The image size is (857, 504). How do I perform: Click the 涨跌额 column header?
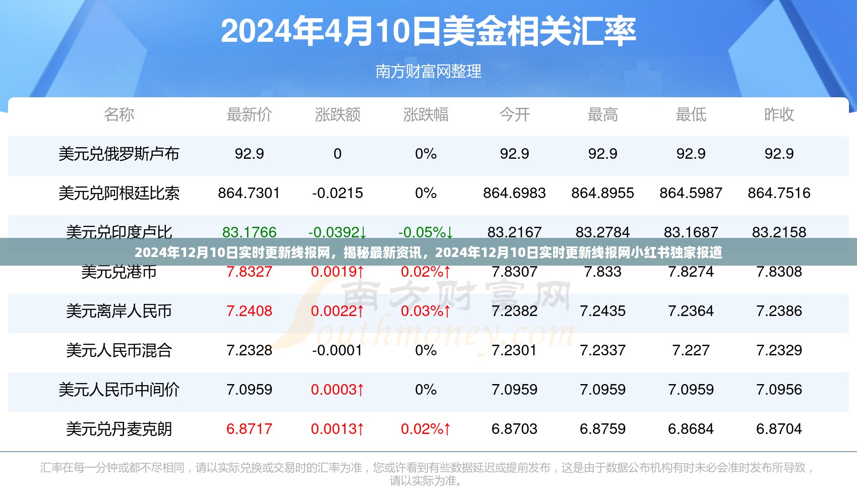coord(338,114)
